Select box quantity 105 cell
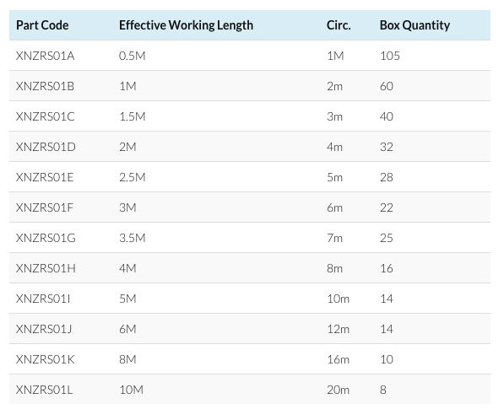 pos(390,56)
